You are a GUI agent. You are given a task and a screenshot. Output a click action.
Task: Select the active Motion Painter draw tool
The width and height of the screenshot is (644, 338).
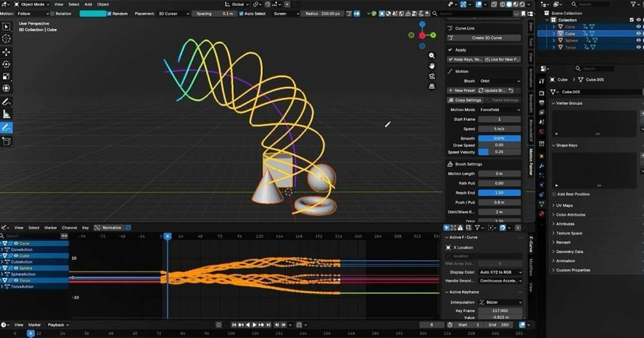tap(6, 127)
